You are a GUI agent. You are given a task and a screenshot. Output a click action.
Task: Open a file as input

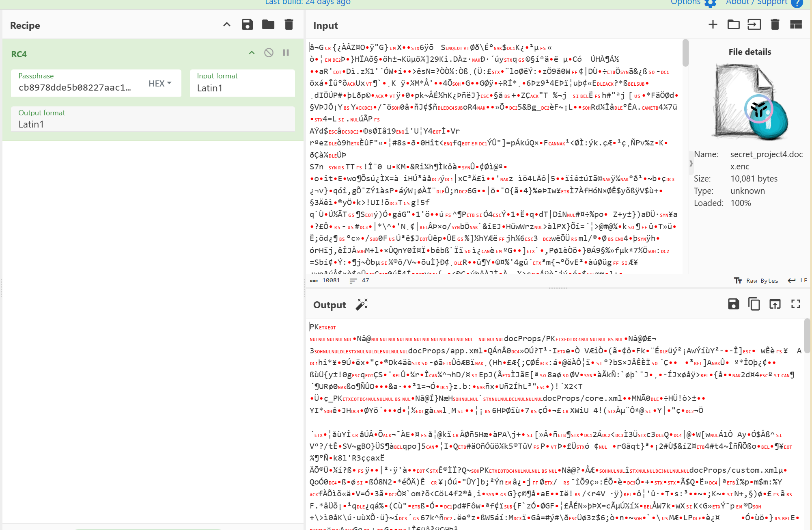pyautogui.click(x=754, y=25)
